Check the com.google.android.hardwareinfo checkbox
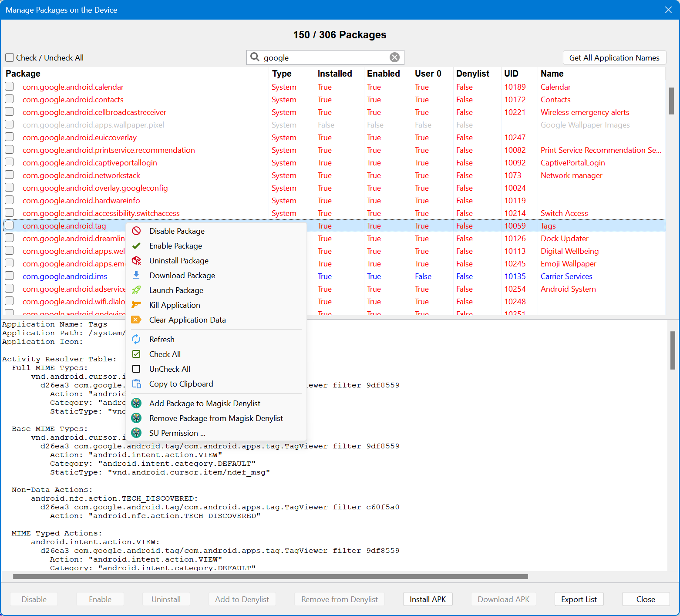680x616 pixels. (x=9, y=200)
